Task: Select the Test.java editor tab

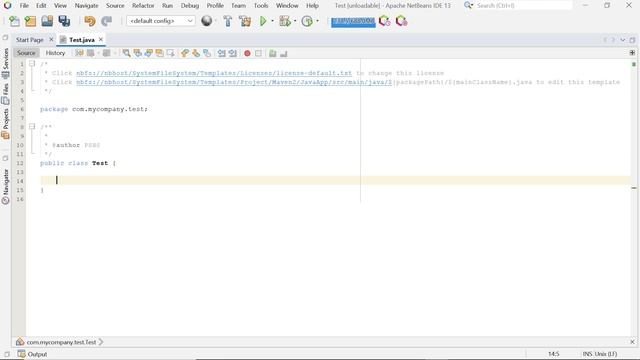Action: 82,40
